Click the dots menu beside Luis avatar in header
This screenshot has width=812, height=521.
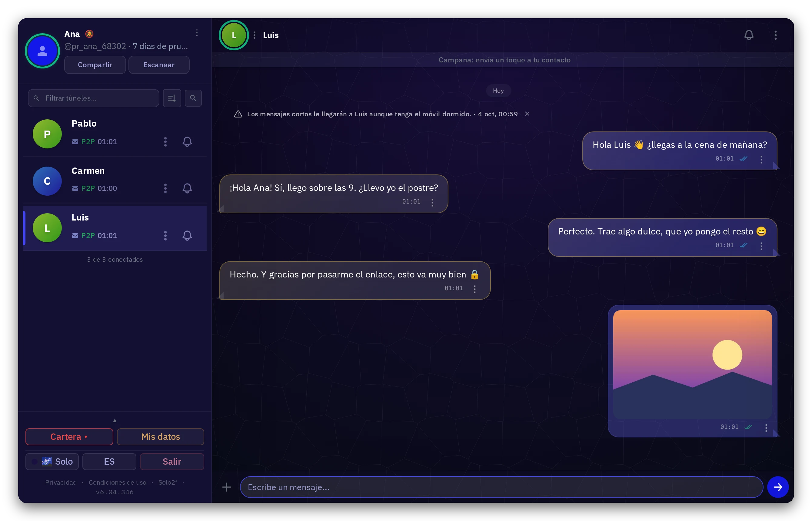[x=255, y=35]
